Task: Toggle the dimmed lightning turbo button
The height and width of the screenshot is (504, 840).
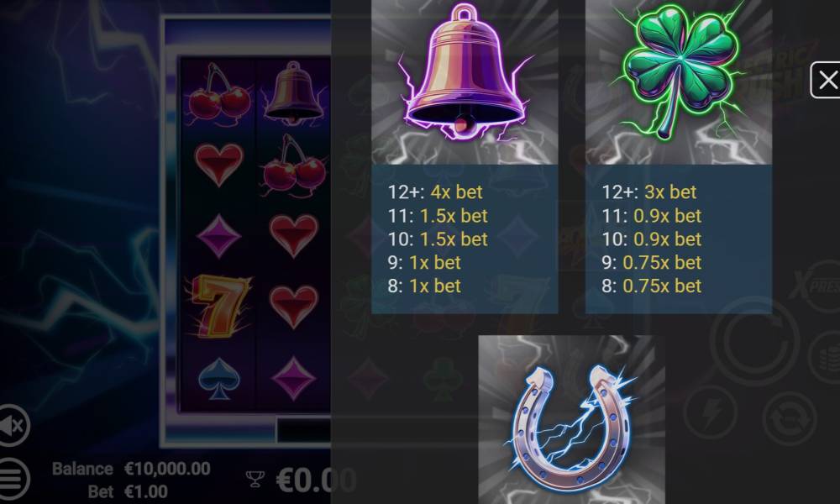Action: 711,413
